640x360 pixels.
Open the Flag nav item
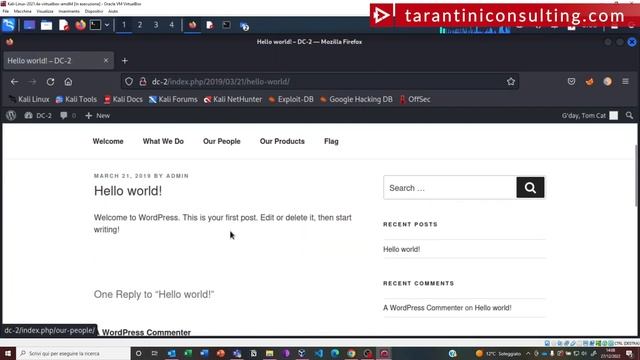[331, 141]
